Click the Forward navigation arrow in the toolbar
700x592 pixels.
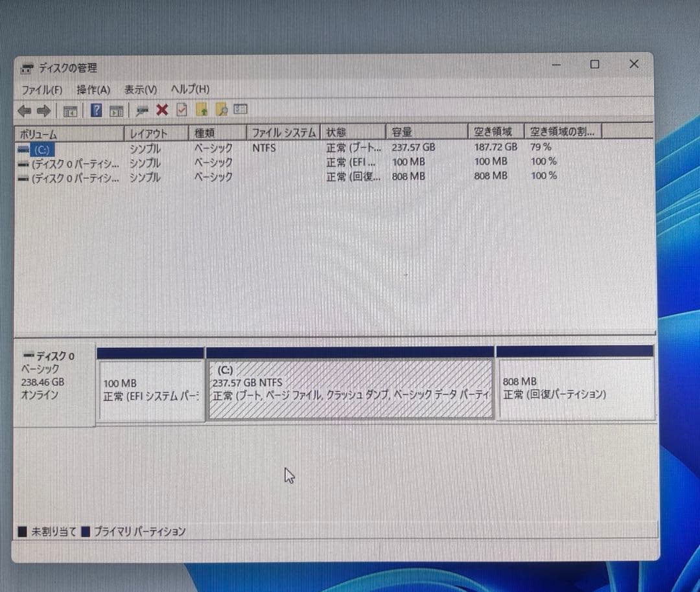click(x=43, y=110)
